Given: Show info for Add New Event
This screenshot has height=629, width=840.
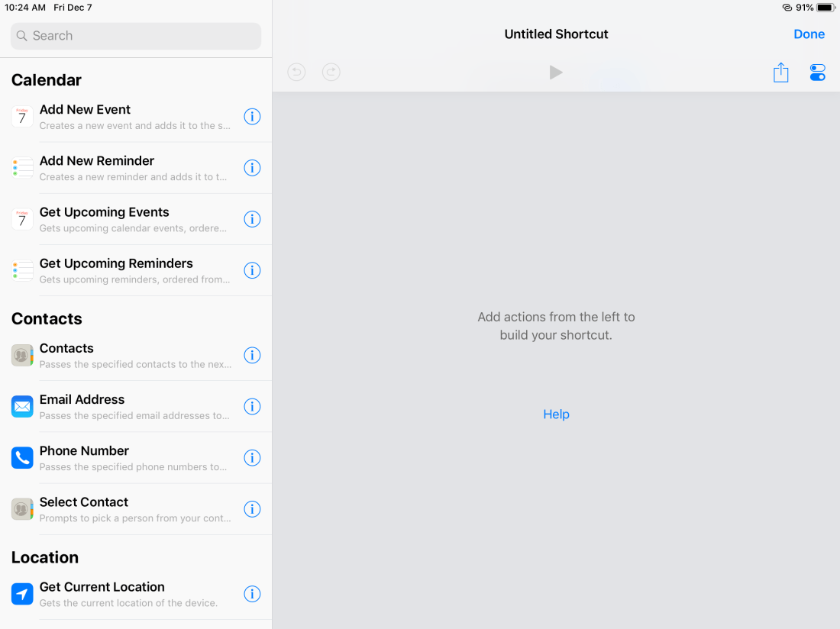Looking at the screenshot, I should pos(252,117).
